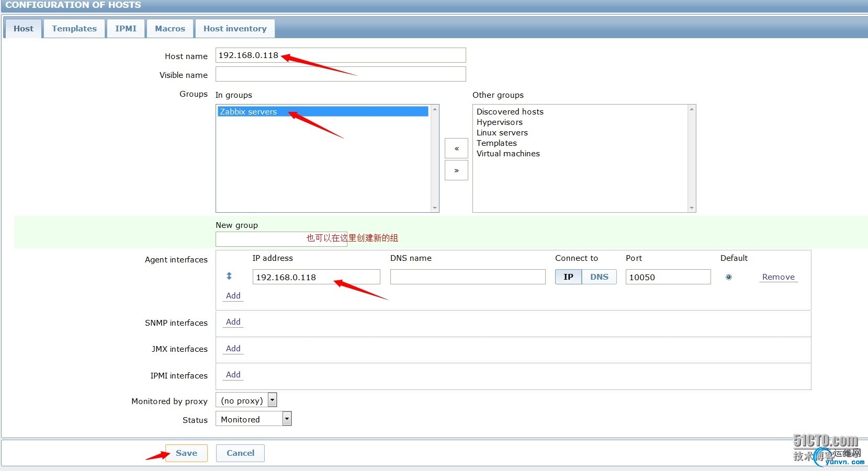Screen dimensions: 868x471
Task: Add another Agent interface
Action: coord(233,296)
